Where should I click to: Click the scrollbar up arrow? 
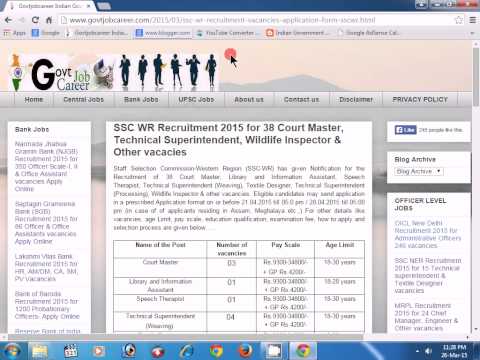pyautogui.click(x=476, y=44)
